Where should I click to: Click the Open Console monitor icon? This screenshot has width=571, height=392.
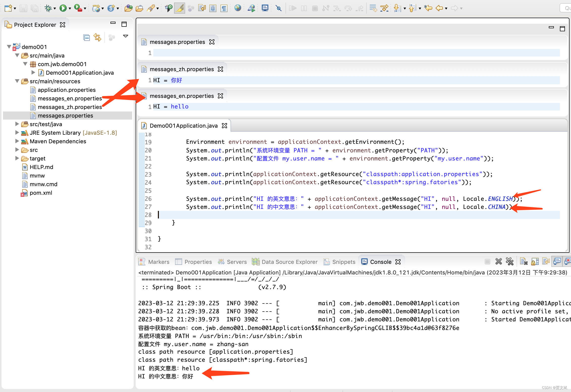pos(265,8)
